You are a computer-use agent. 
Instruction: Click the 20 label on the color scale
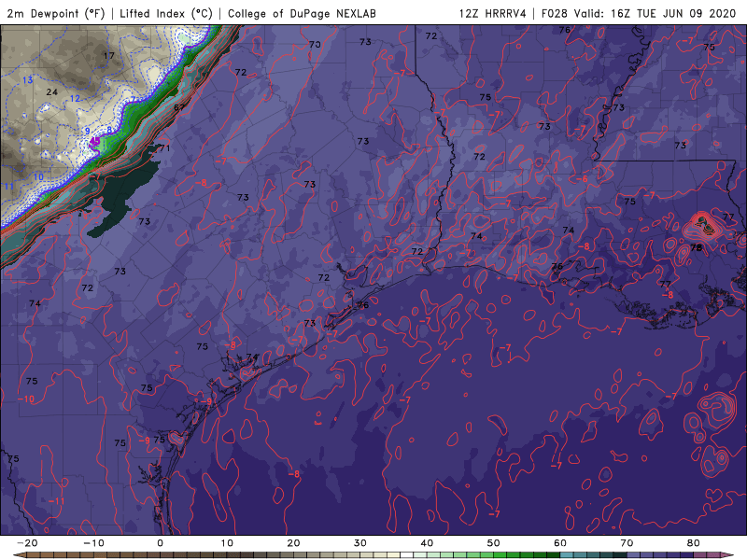pos(293,543)
